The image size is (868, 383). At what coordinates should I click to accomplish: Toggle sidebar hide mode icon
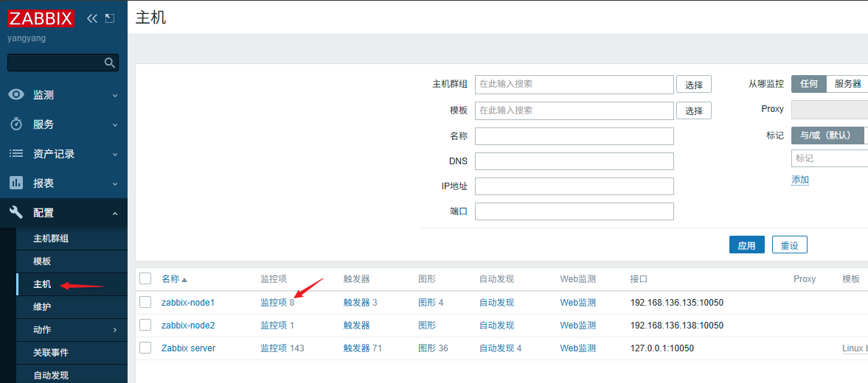(110, 18)
